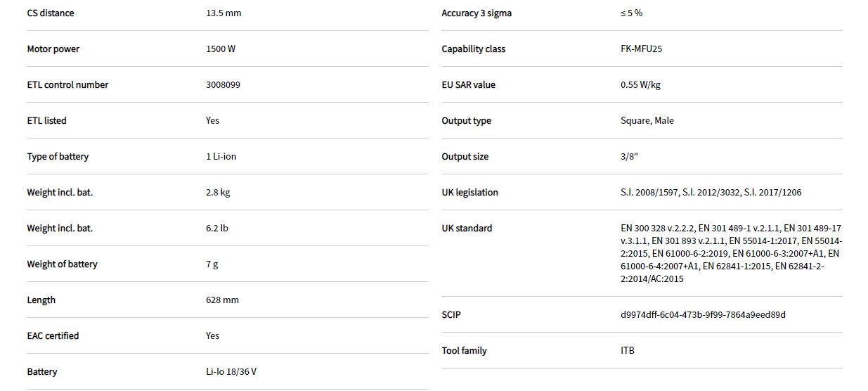Click the Type of battery label
The height and width of the screenshot is (391, 868).
click(58, 157)
